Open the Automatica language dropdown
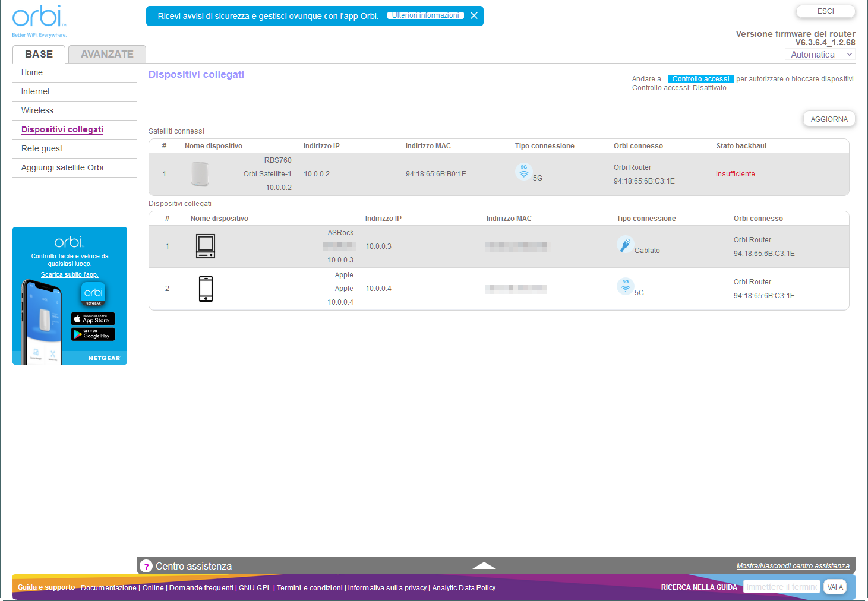This screenshot has height=601, width=868. click(820, 54)
